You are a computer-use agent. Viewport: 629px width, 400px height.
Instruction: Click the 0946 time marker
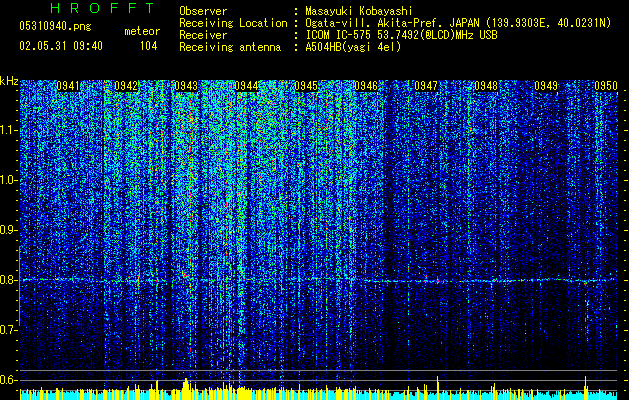pos(366,86)
